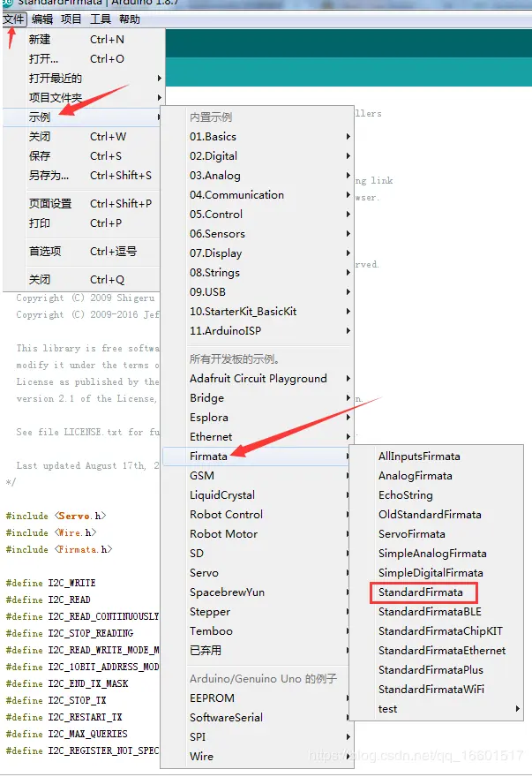Select 新建 from the file menu
Screen dimensions: 532x777
83,40
